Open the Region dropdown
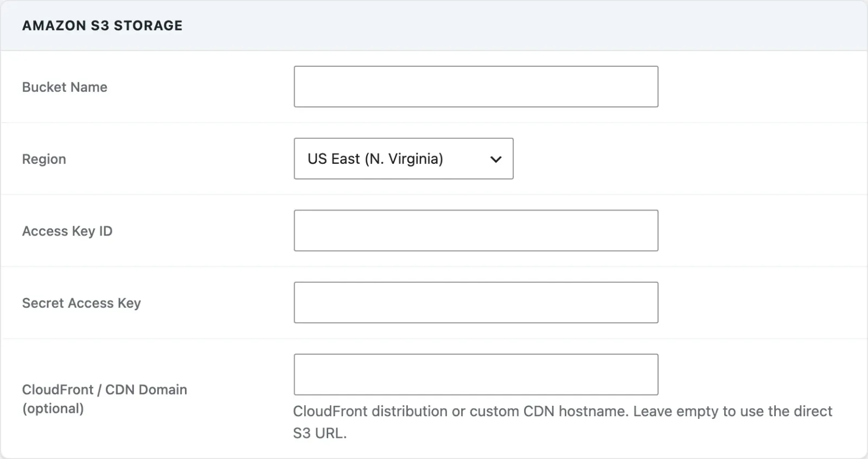The height and width of the screenshot is (459, 868). (x=404, y=158)
